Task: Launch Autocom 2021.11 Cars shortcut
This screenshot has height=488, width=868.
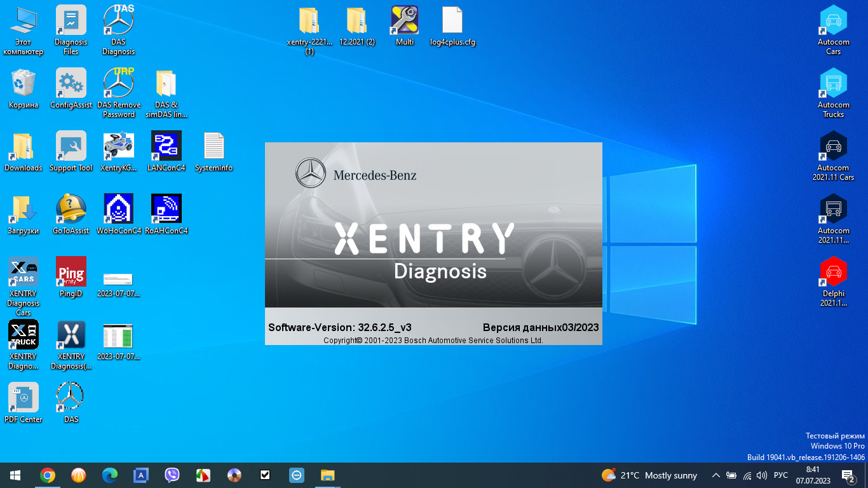Action: coord(833,155)
